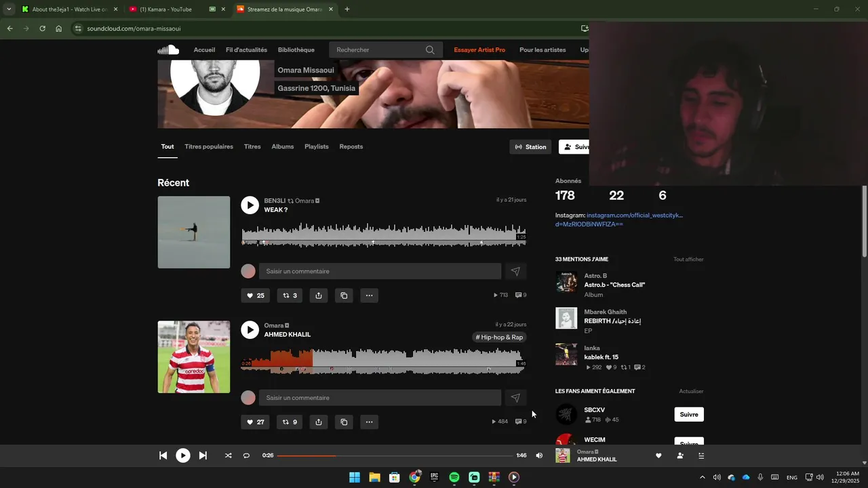Screen dimensions: 868x488
Task: Open the kablek ft. 15 track
Action: pos(601,357)
